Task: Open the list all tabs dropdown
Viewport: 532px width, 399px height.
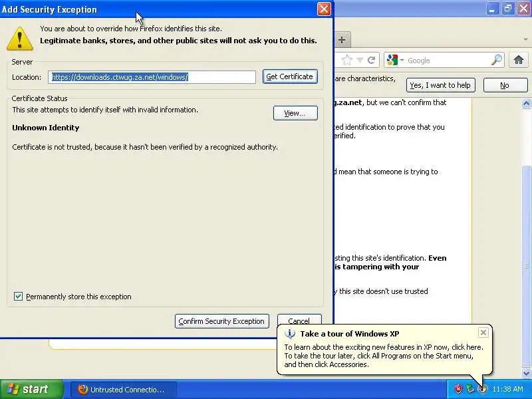Action: (x=525, y=40)
